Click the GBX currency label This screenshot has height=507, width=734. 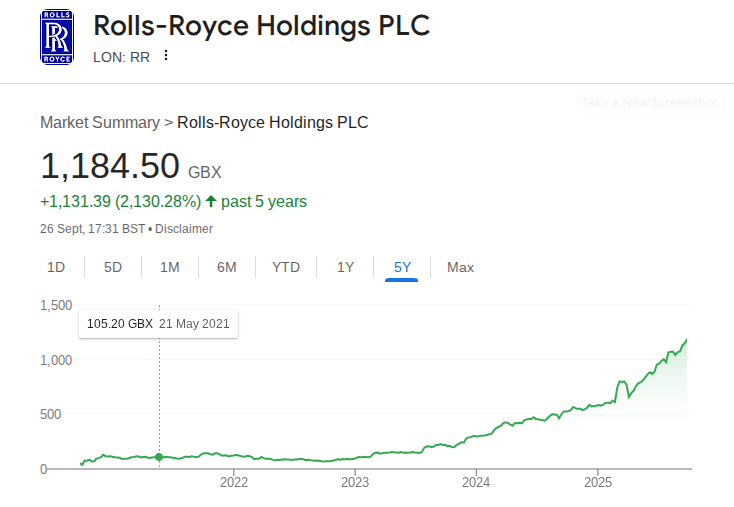205,172
